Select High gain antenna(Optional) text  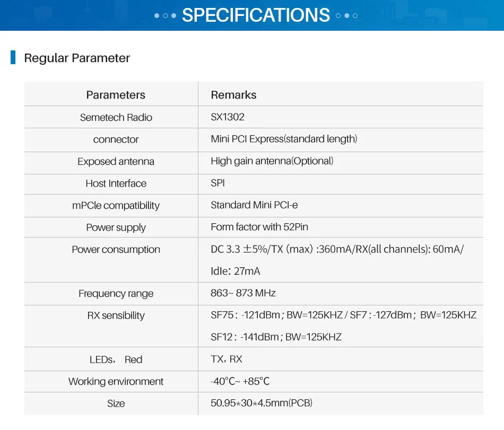pyautogui.click(x=272, y=161)
